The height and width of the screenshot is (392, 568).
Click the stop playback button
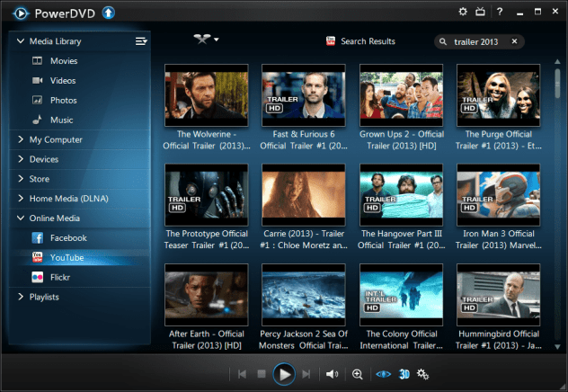pos(262,374)
